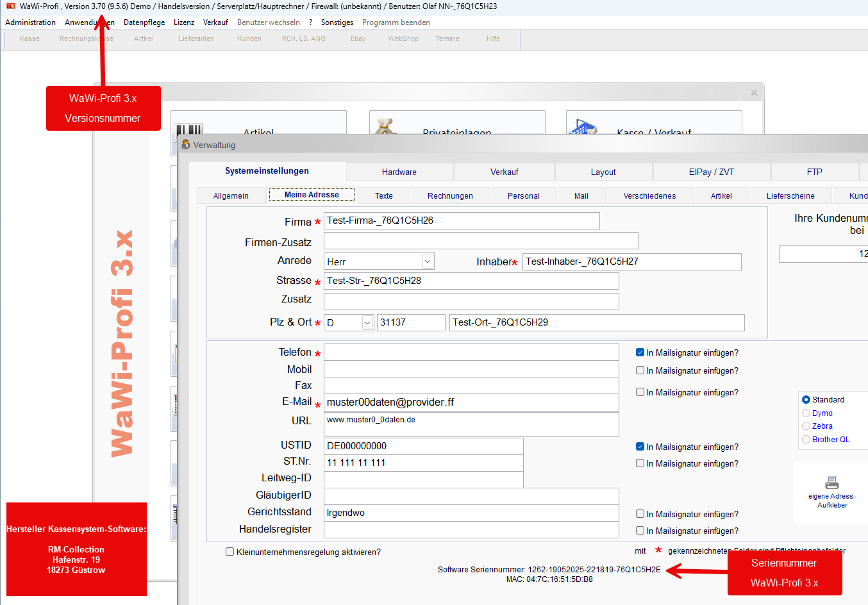Open the Privateinlagen tile in background window

(457, 123)
